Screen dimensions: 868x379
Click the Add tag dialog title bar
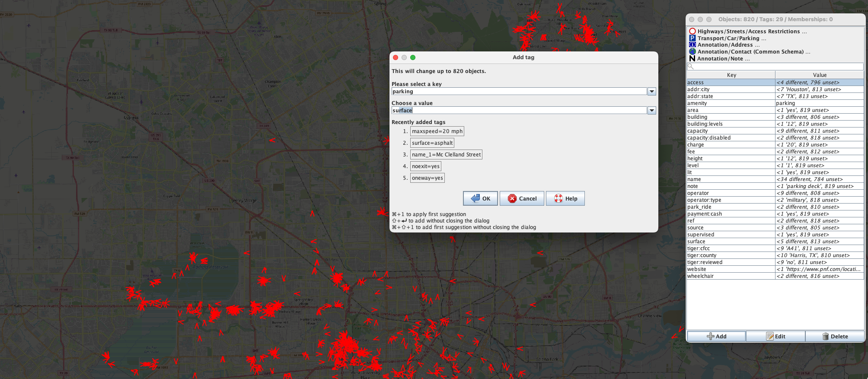523,57
